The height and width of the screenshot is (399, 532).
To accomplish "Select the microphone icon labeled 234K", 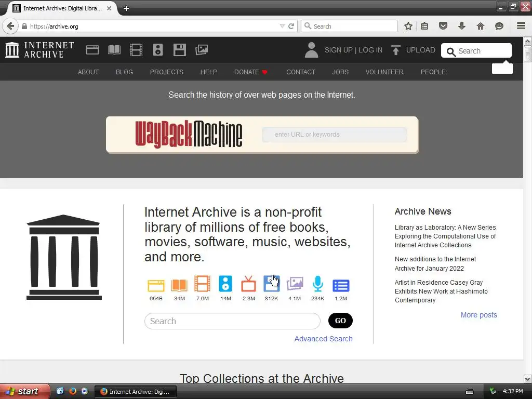I will (317, 284).
